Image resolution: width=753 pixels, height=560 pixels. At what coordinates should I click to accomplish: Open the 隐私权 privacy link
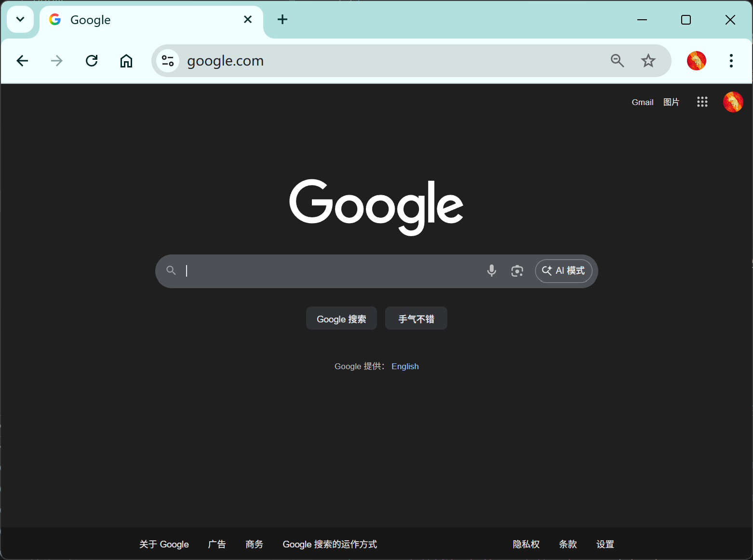(526, 544)
